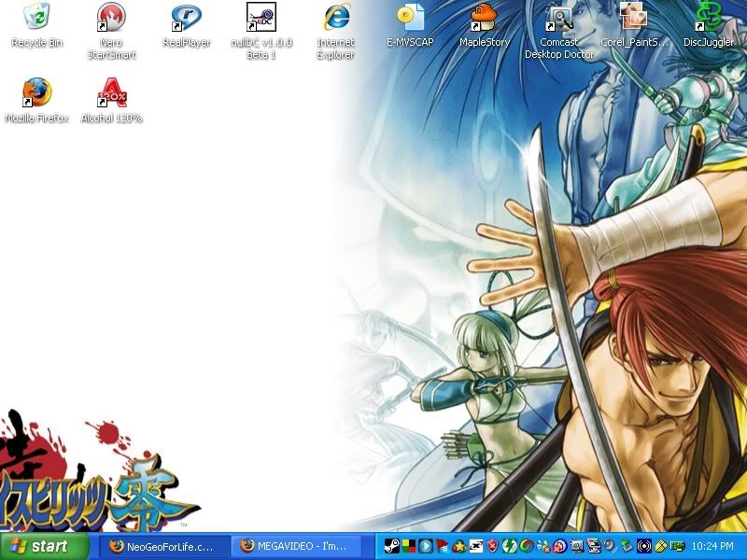The height and width of the screenshot is (560, 747).
Task: Select the Comcast Desktop Doctor shortcut
Action: (x=559, y=32)
